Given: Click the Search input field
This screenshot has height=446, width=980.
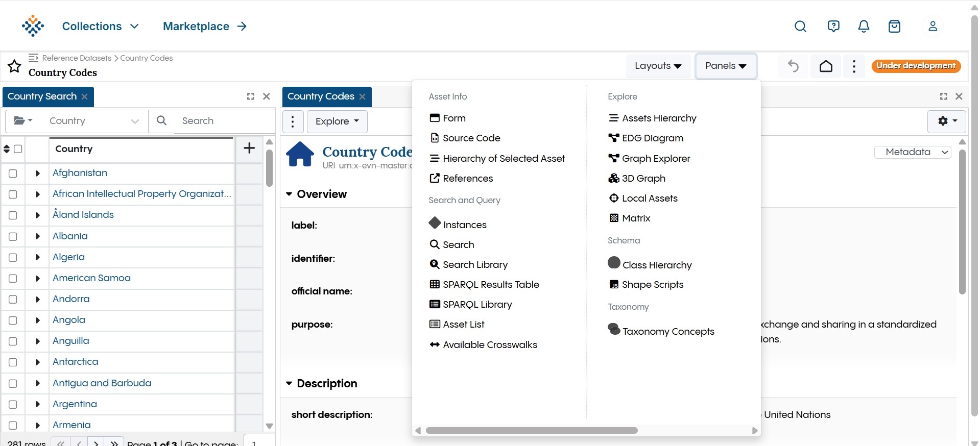Looking at the screenshot, I should tap(225, 121).
